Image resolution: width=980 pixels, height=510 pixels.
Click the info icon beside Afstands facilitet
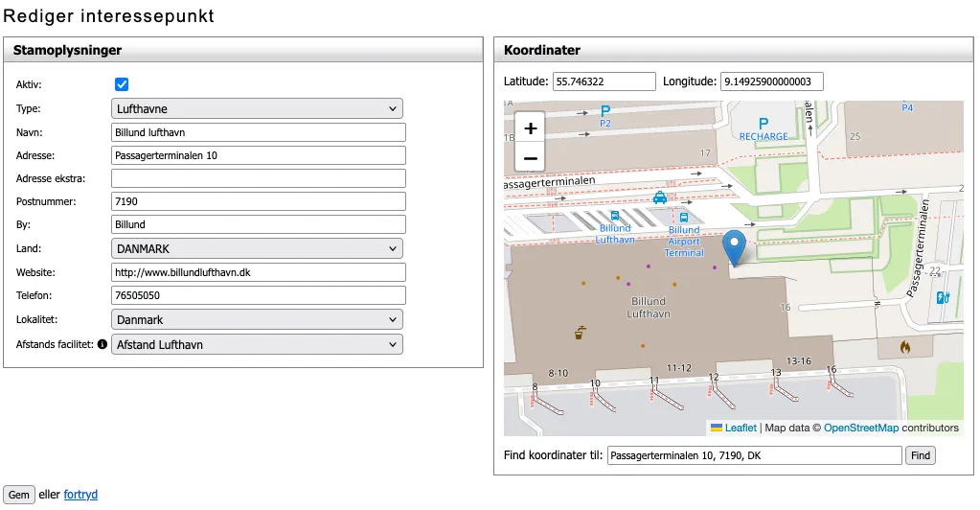coord(103,344)
